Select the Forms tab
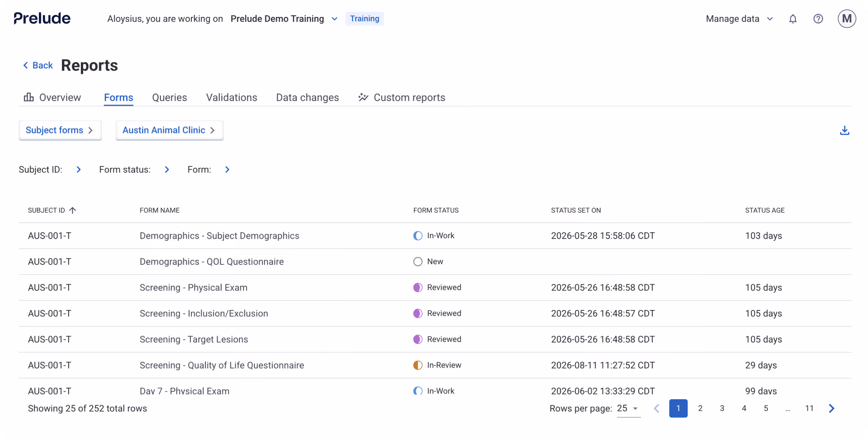 [118, 97]
